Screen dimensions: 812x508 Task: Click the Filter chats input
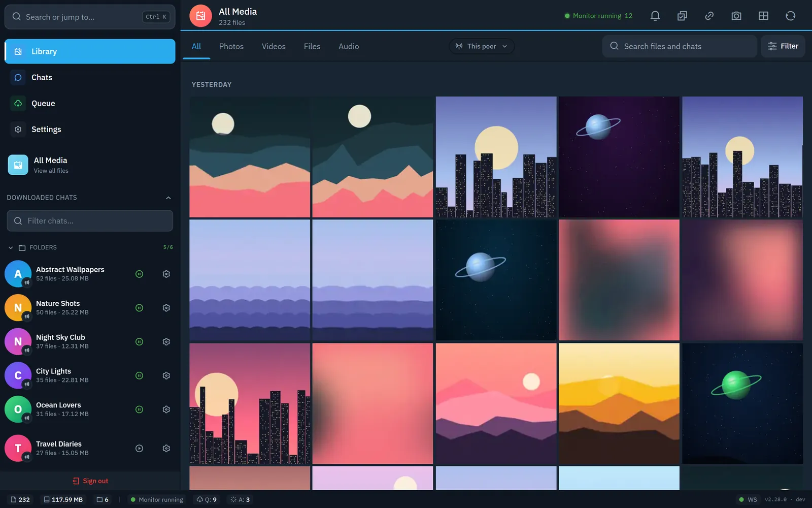90,221
